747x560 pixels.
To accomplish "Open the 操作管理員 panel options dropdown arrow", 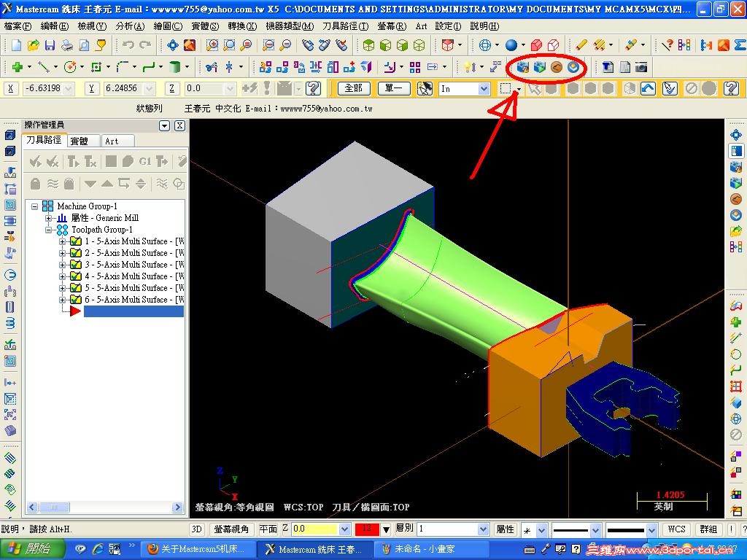I will tap(164, 125).
